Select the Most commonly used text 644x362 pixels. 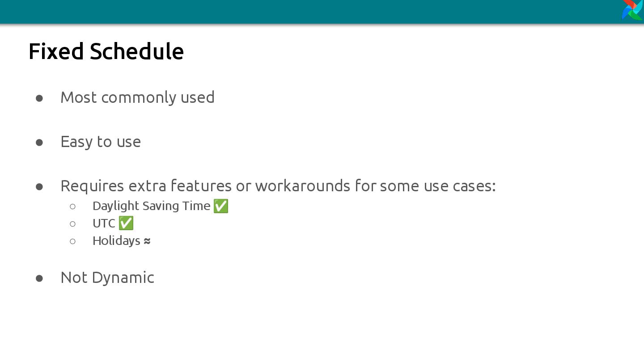point(137,97)
